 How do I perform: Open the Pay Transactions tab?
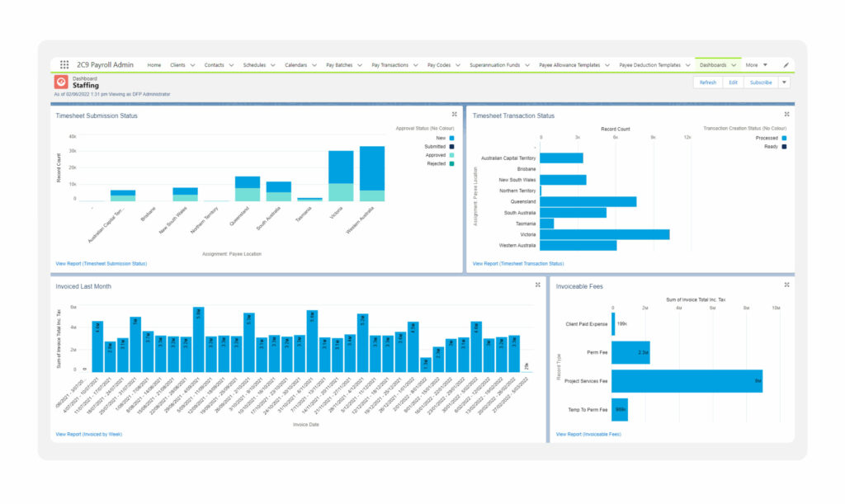click(389, 65)
